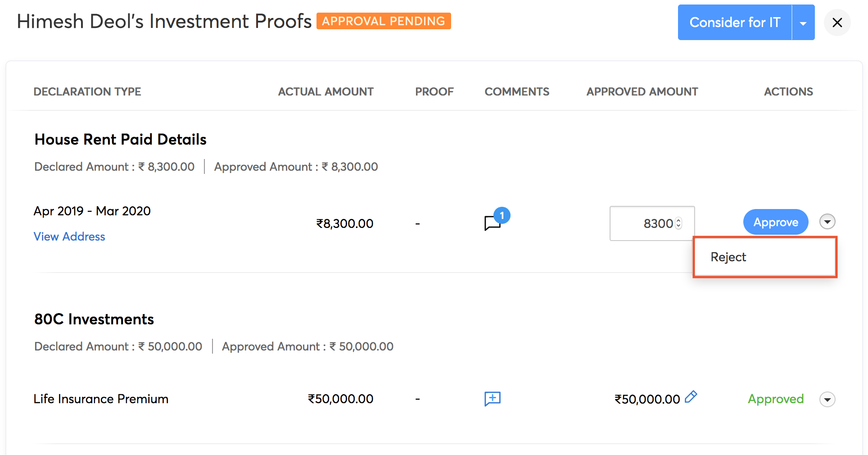This screenshot has height=455, width=868.
Task: Click the 80C Investments section heading
Action: pyautogui.click(x=94, y=319)
